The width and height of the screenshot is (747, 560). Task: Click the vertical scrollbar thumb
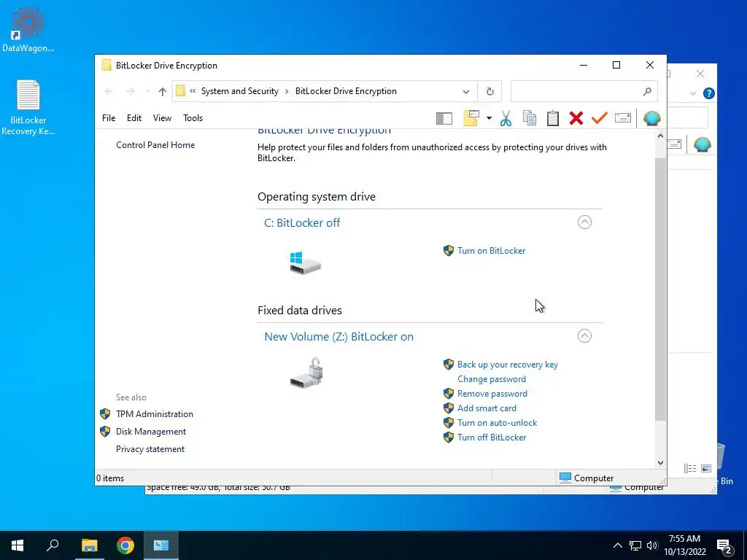point(659,289)
